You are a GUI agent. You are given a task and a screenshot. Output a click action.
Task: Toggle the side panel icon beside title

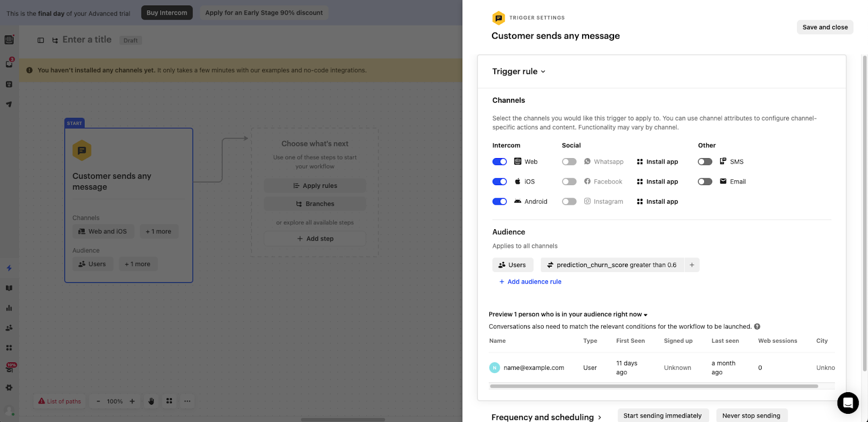pos(41,40)
